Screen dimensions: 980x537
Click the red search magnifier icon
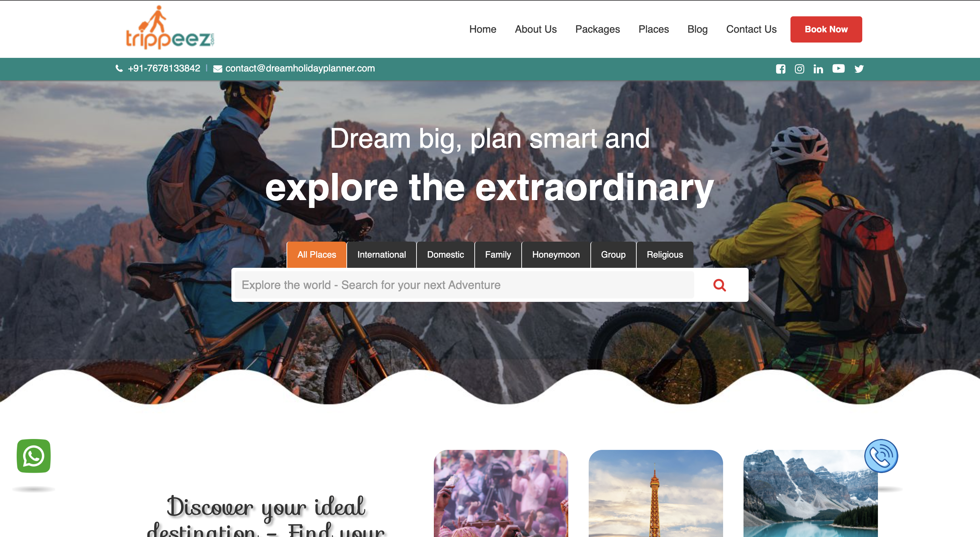(719, 285)
